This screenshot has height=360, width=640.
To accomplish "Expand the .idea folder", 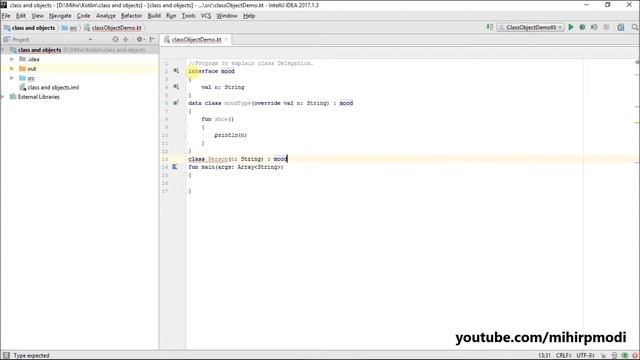I will pos(12,59).
